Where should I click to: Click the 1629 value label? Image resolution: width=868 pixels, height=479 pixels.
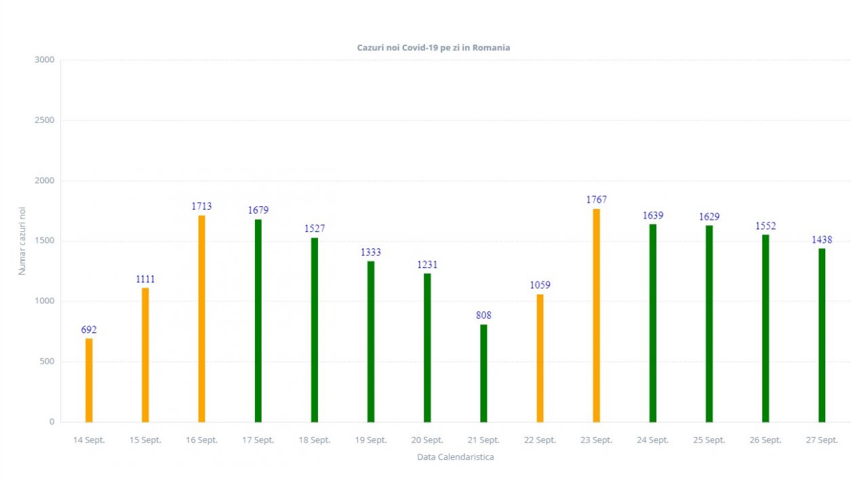pos(709,216)
